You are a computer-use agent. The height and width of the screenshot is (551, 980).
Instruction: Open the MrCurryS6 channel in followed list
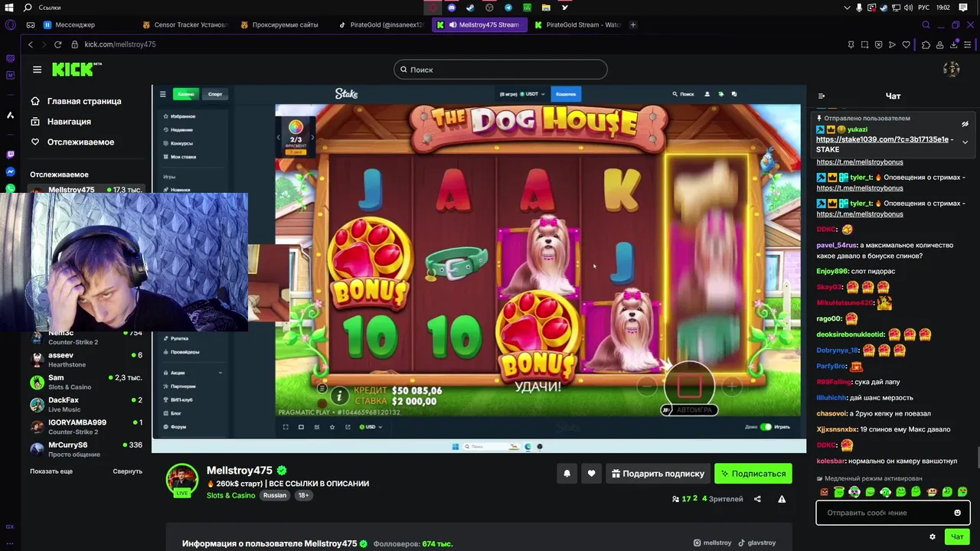tap(86, 448)
